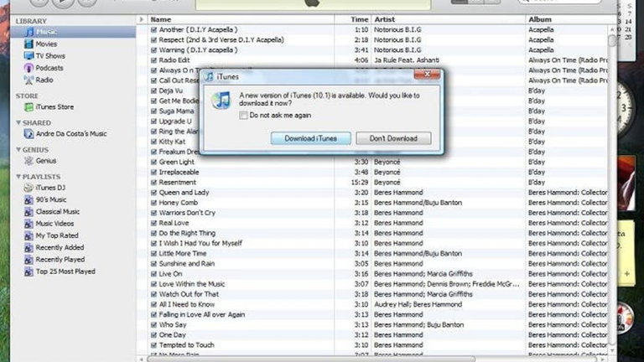Uncheck the 'Irreplaceable' track checkbox
The image size is (644, 362).
153,173
